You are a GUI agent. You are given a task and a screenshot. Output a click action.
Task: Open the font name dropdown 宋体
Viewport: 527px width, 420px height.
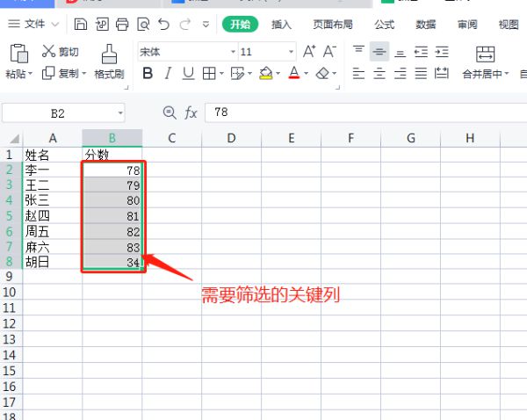pyautogui.click(x=233, y=52)
